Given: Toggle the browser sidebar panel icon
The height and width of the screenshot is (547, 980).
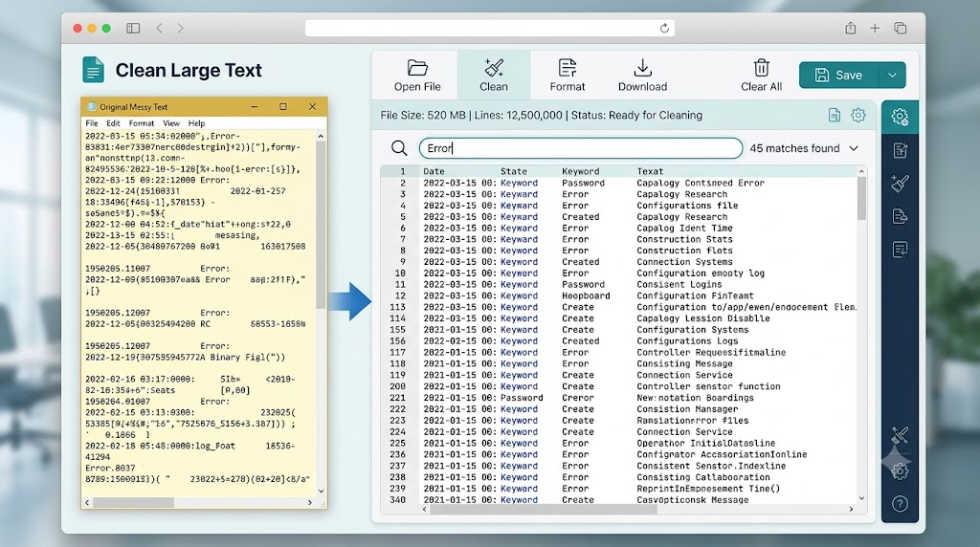Looking at the screenshot, I should (x=133, y=28).
